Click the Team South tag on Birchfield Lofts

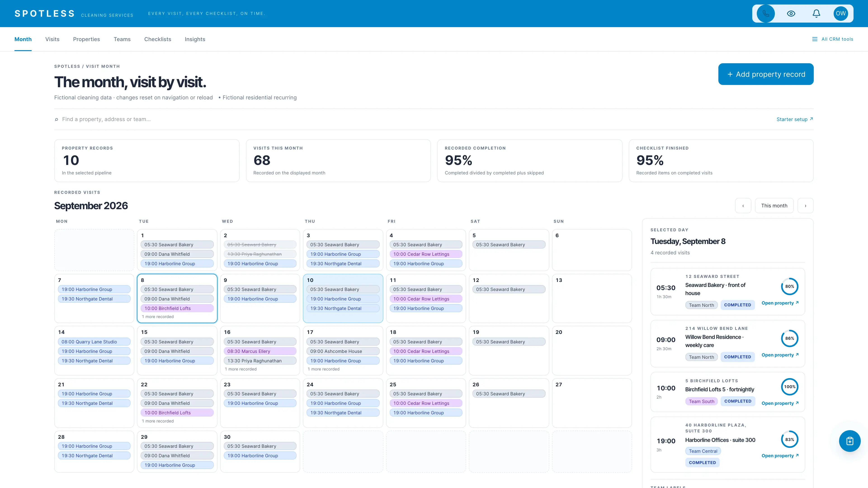(x=701, y=401)
